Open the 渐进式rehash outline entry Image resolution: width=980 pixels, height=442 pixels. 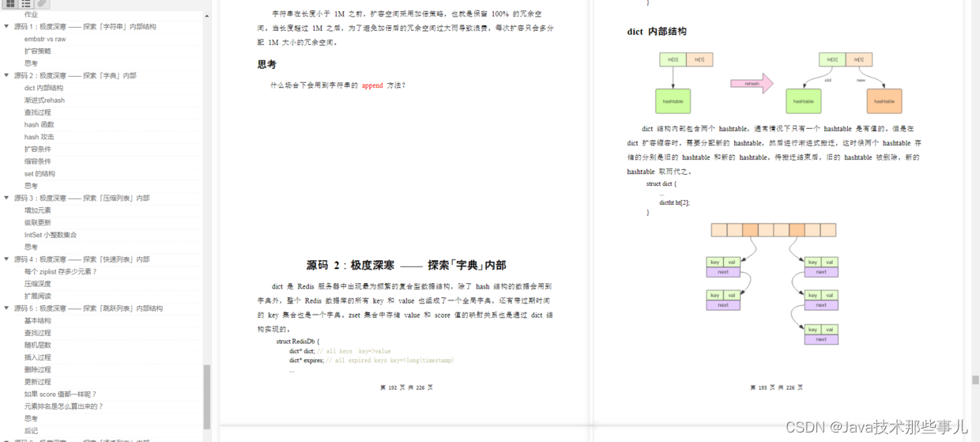(x=44, y=100)
